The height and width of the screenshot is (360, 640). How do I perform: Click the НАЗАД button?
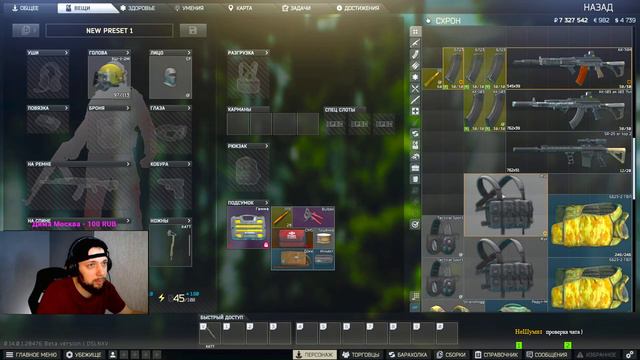(x=598, y=7)
